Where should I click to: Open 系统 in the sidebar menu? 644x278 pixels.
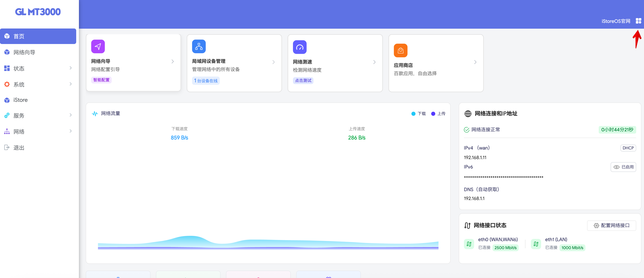38,84
